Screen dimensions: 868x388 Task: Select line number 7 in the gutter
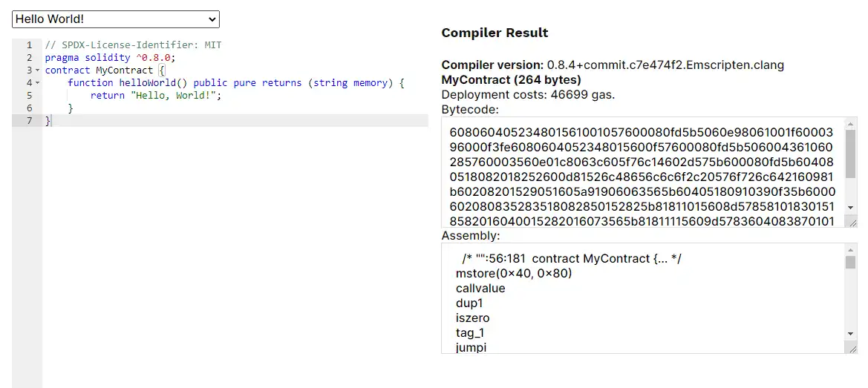tap(29, 121)
